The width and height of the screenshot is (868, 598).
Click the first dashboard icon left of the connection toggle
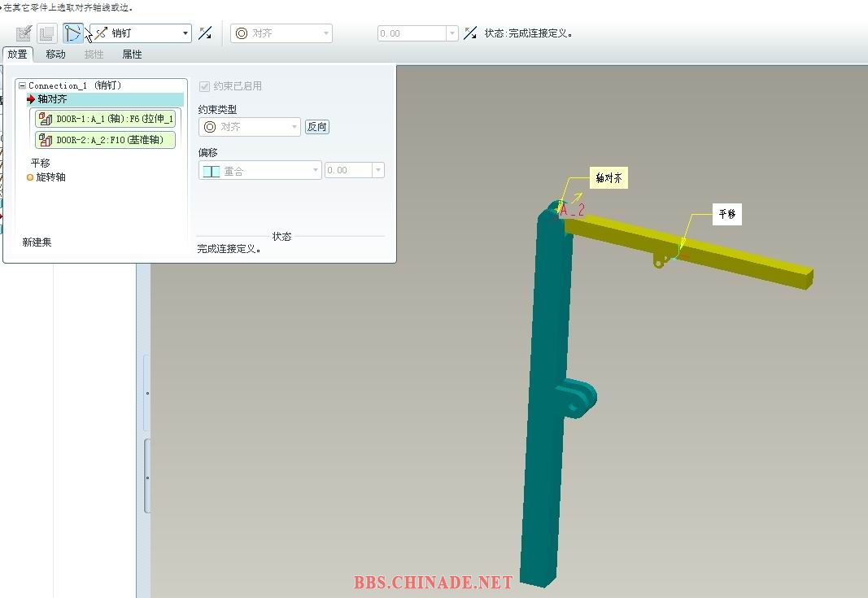click(24, 33)
